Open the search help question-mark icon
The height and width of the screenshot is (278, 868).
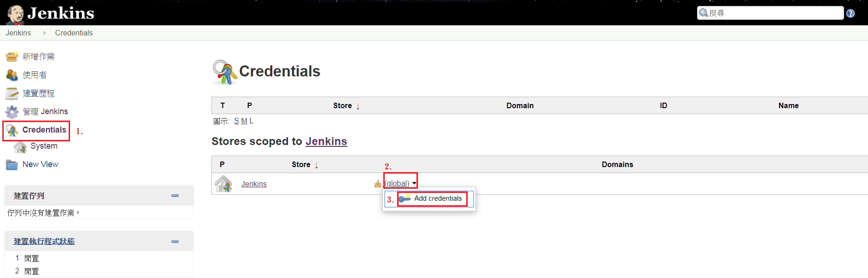tap(850, 13)
